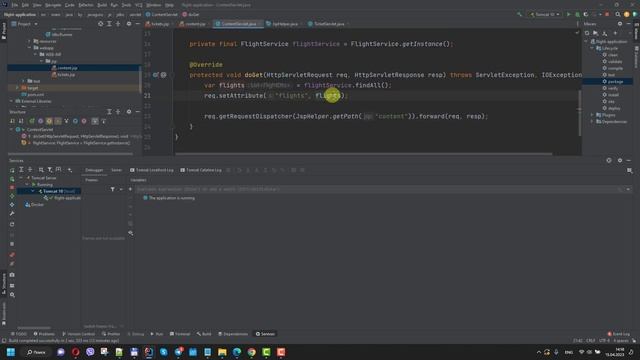Click the red stop icon in Services sidebar

[x=12, y=187]
